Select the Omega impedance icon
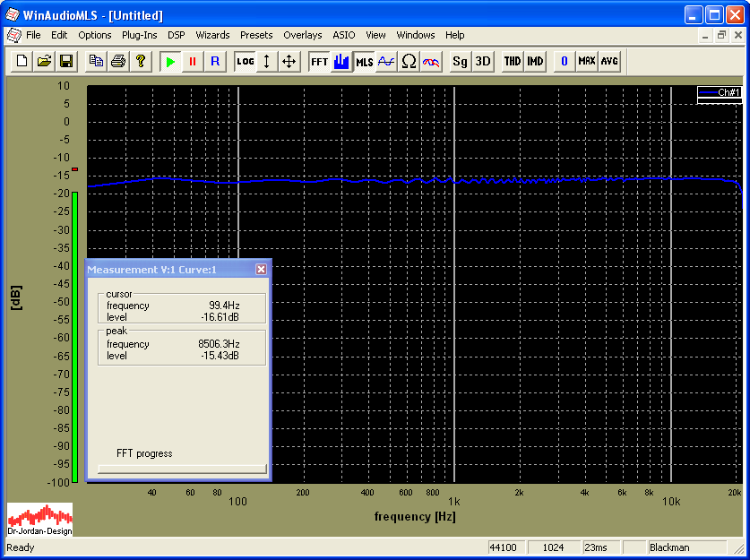Viewport: 750px width, 560px height. pos(409,61)
